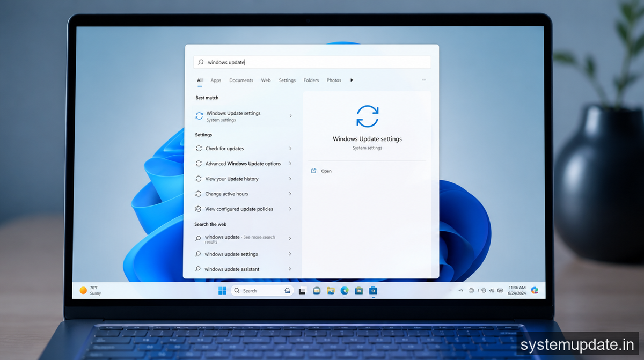Open Copilot icon at taskbar's right end
Screen dimensions: 644x360
click(x=535, y=290)
